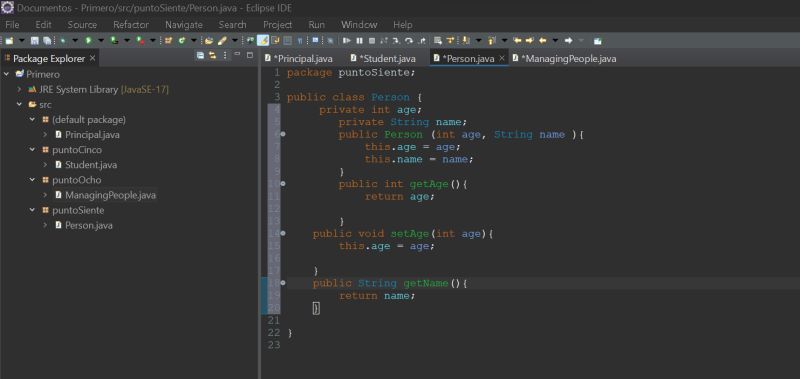
Task: Close the *Person.java editor tab
Action: point(502,58)
